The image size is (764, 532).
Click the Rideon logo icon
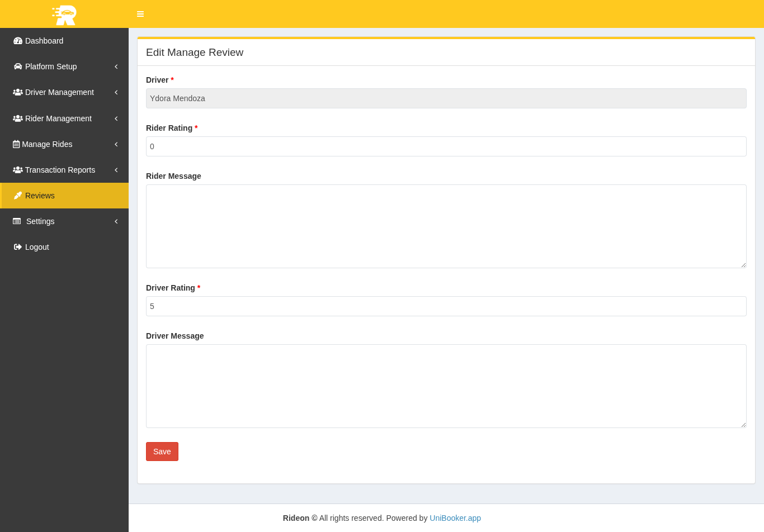point(64,15)
